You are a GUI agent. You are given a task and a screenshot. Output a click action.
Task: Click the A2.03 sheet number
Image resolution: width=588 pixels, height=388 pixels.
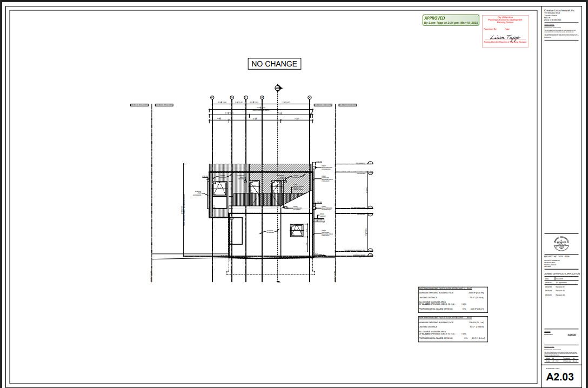560,377
